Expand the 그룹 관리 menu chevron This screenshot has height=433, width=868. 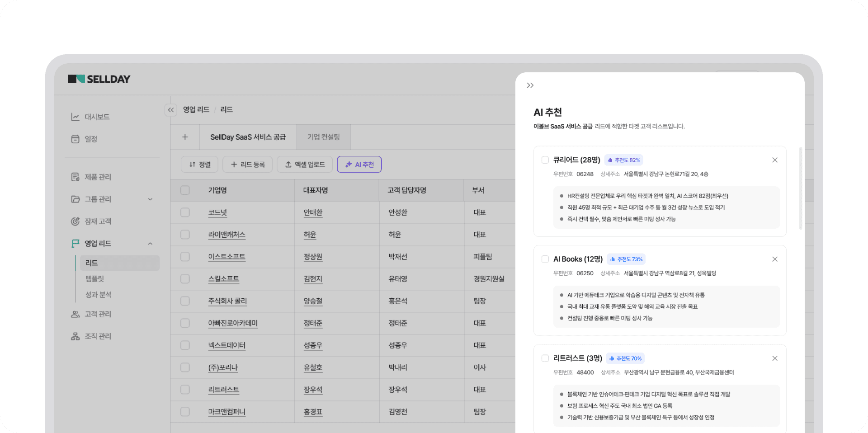(150, 199)
